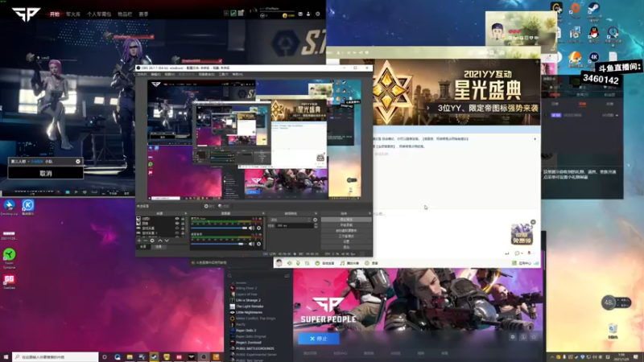
Task: Open Steam game settings gear icon
Action: (513, 337)
